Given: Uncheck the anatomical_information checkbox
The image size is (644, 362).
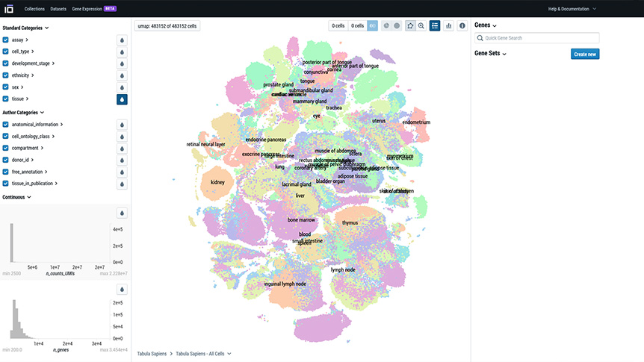Looking at the screenshot, I should [x=5, y=125].
